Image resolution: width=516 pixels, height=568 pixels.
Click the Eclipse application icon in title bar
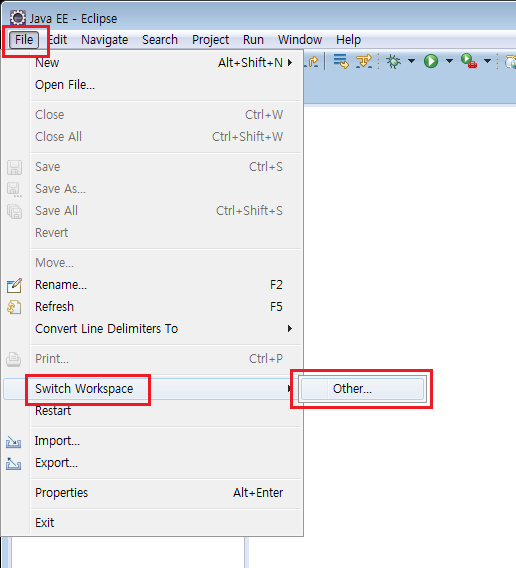click(x=17, y=18)
